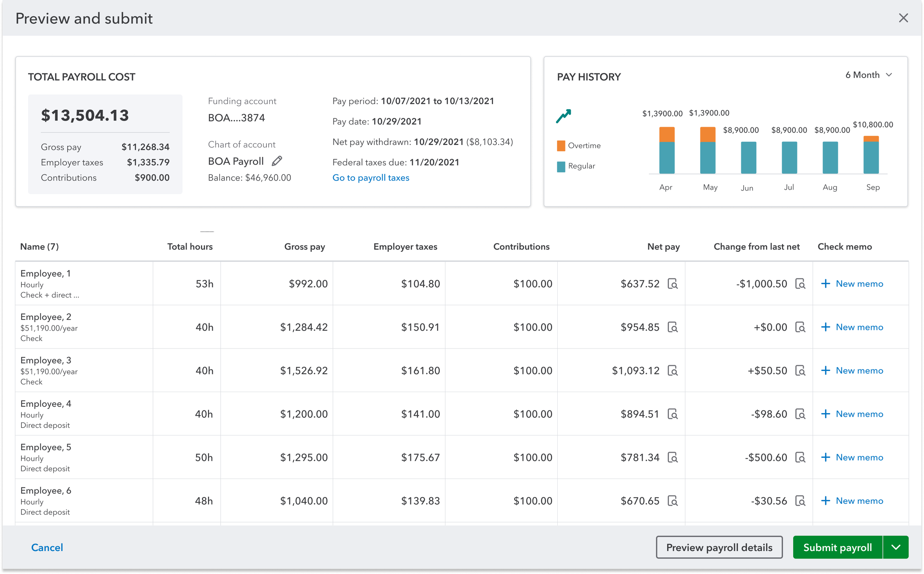Click the pencil icon next to BOA Payroll
The height and width of the screenshot is (574, 924).
277,161
